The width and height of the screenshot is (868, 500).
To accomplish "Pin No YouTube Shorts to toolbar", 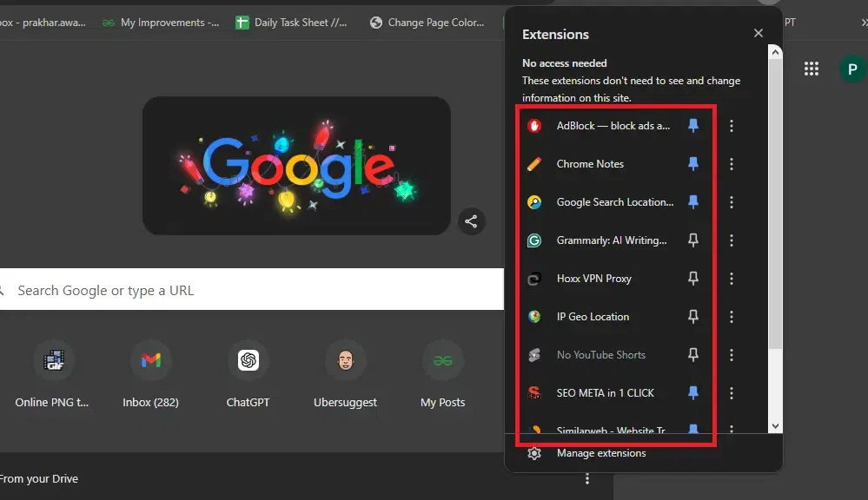I will (693, 354).
